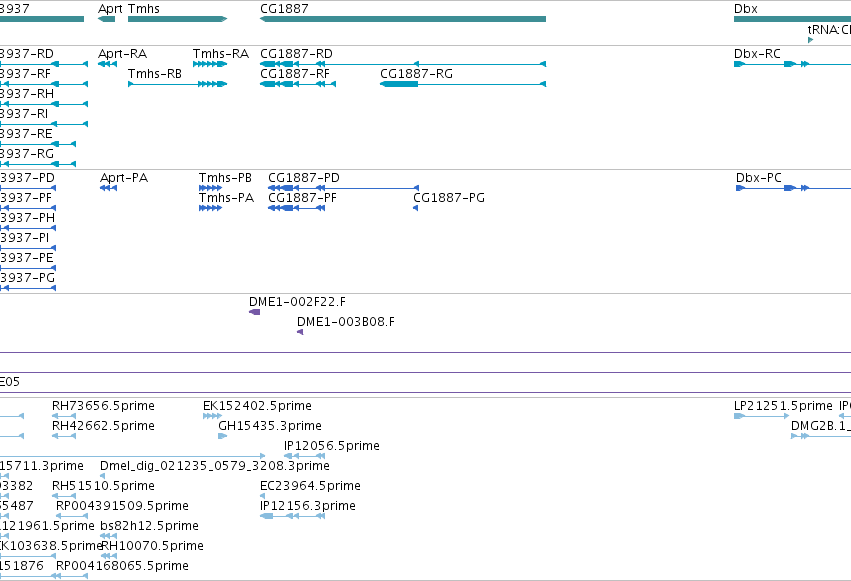This screenshot has width=851, height=581.
Task: Click the Dbx-RC label text
Action: [x=757, y=54]
